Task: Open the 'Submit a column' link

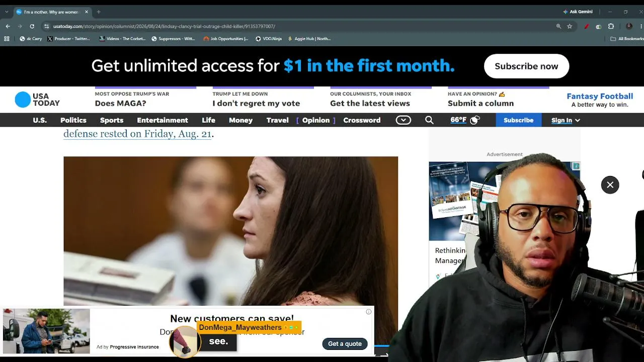Action: 480,103
